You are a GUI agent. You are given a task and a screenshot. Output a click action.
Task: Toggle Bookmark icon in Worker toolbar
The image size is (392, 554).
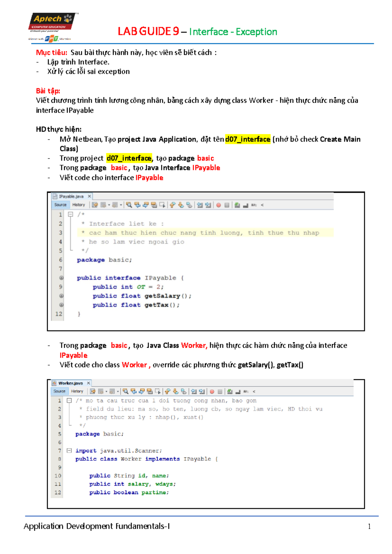point(184,391)
